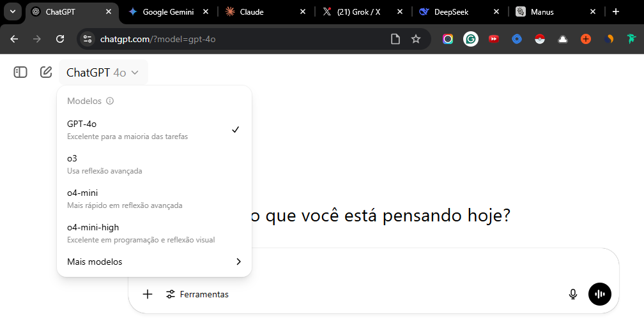The width and height of the screenshot is (644, 319).
Task: Open site information icon in address bar
Action: 87,39
